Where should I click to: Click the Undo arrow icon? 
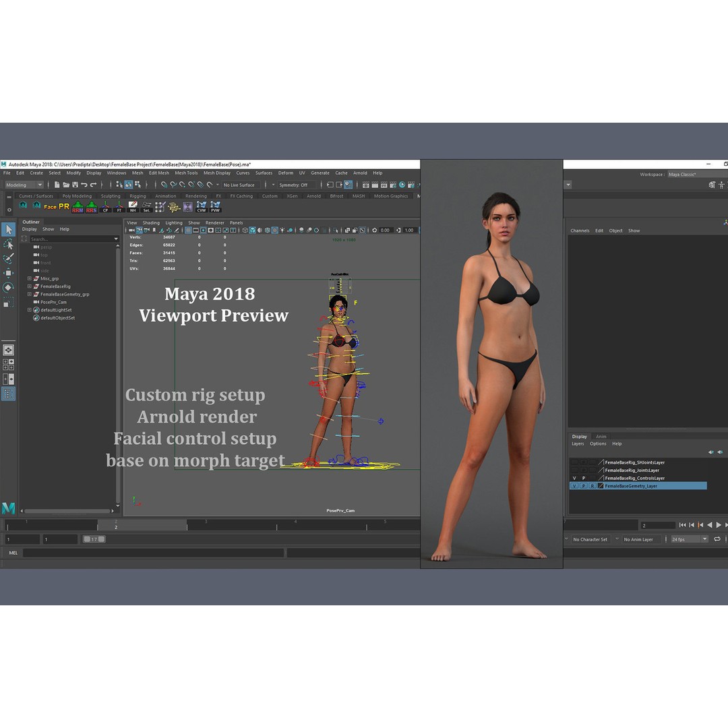(x=84, y=185)
